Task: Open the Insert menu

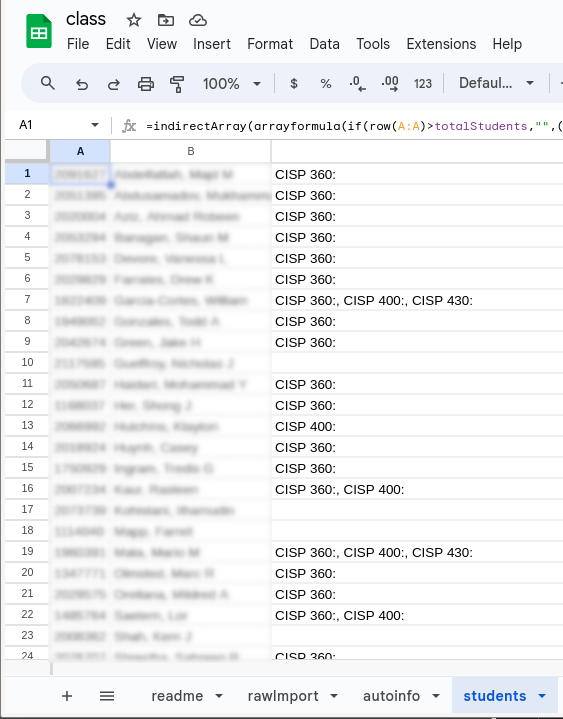Action: click(x=212, y=44)
